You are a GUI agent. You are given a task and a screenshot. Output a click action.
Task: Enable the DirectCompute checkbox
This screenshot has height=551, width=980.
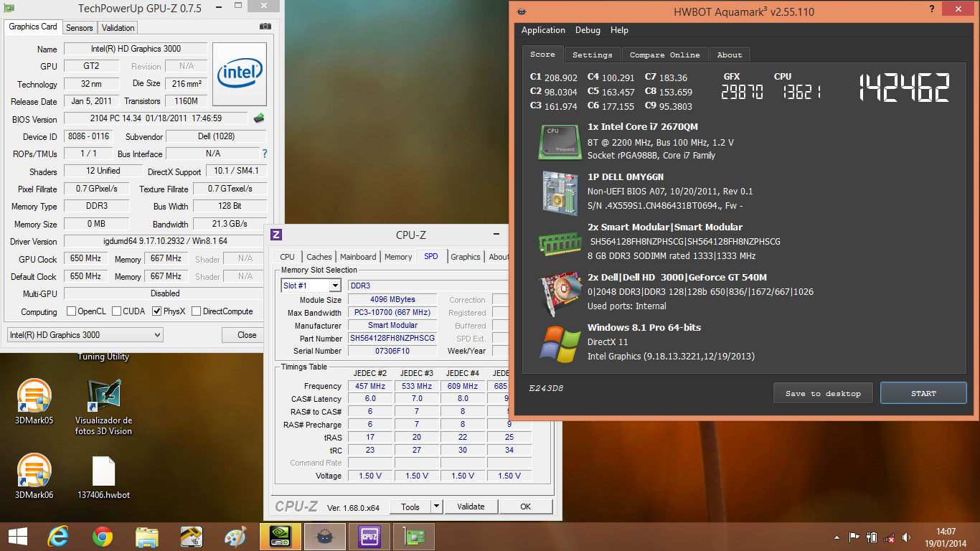(195, 311)
